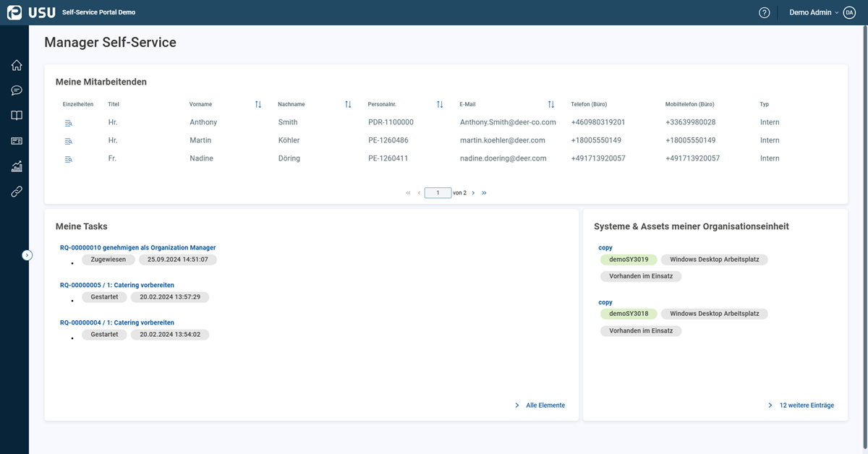Image resolution: width=868 pixels, height=454 pixels.
Task: Open the ticket card icon in sidebar
Action: point(17,141)
